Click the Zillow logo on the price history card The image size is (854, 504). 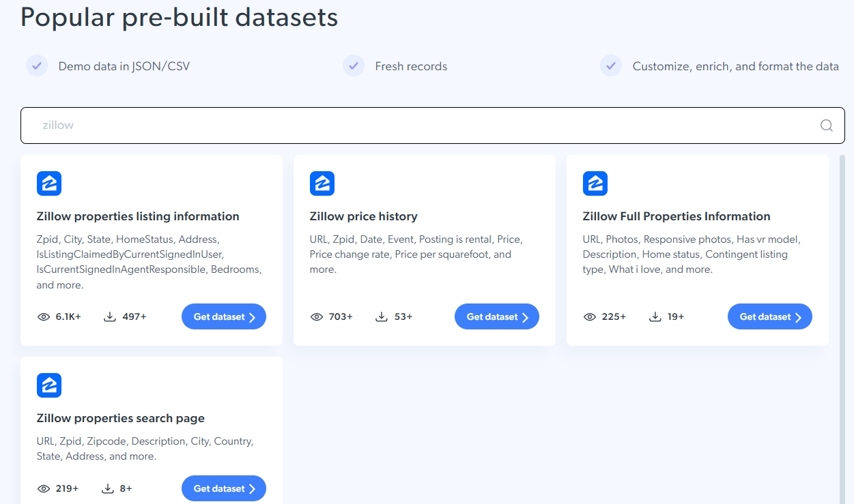click(x=322, y=183)
